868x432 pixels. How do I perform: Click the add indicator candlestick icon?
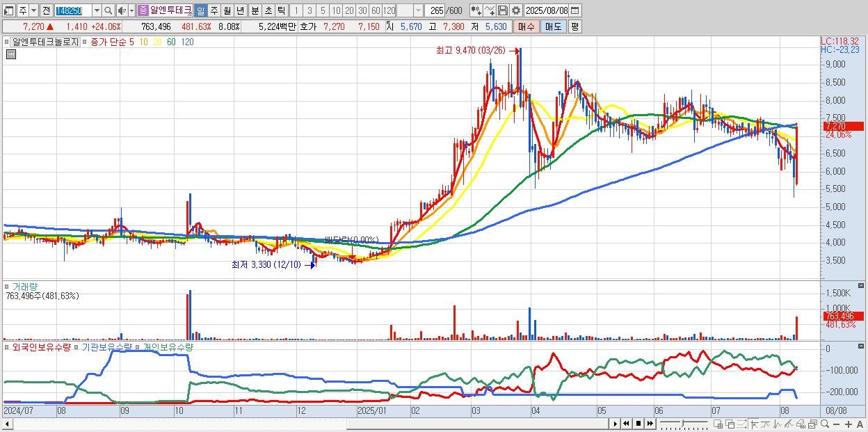[x=476, y=10]
